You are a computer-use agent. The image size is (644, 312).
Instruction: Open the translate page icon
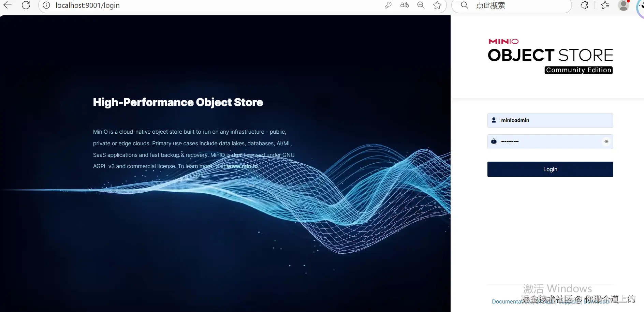click(x=405, y=5)
